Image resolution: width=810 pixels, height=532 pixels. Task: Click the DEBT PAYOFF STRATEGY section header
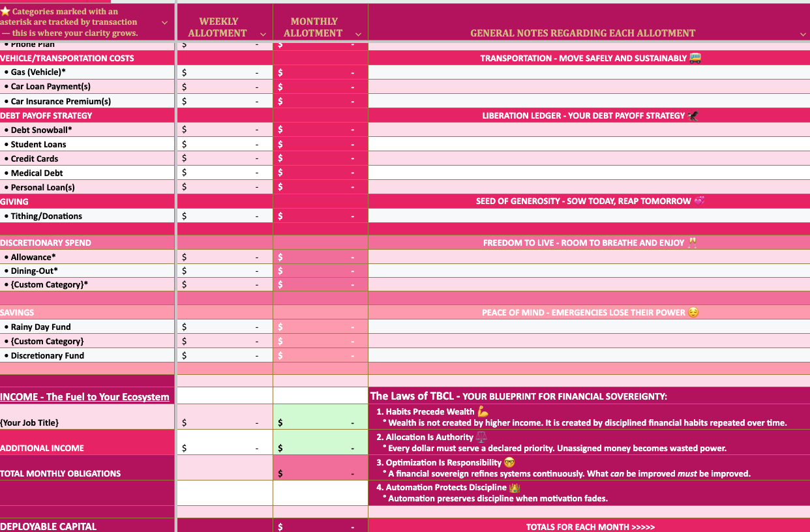[x=87, y=115]
